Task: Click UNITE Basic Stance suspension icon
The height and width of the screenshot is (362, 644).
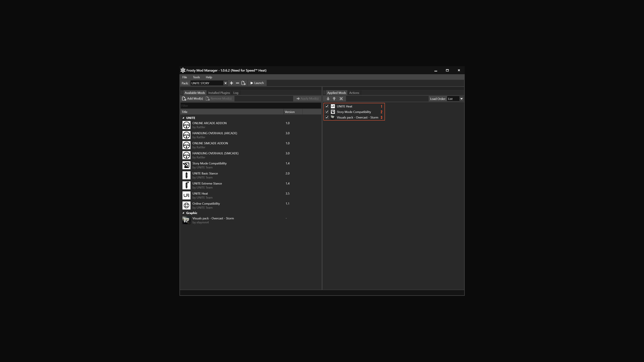Action: 186,175
